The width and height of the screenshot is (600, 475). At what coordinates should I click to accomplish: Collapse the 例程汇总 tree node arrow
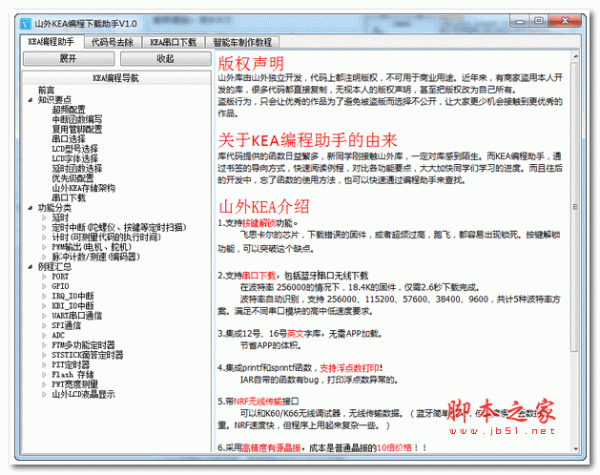[30, 267]
